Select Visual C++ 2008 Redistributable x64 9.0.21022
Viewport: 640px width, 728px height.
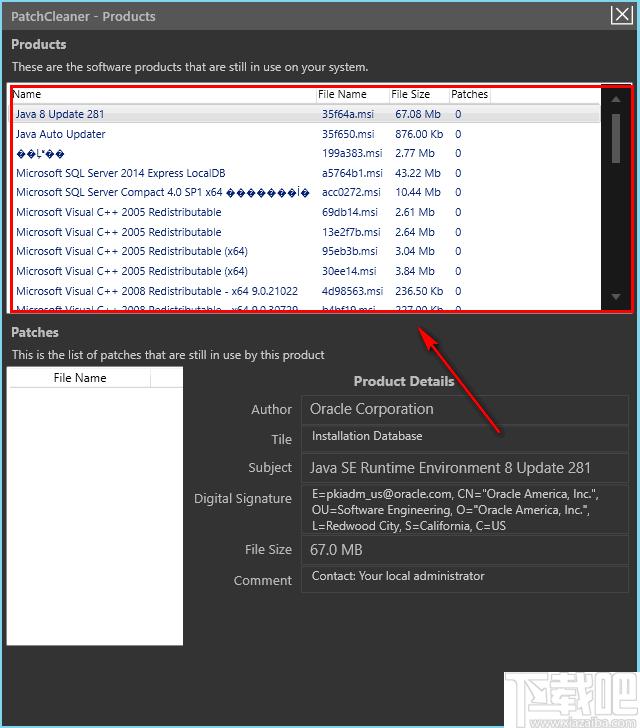[305, 291]
